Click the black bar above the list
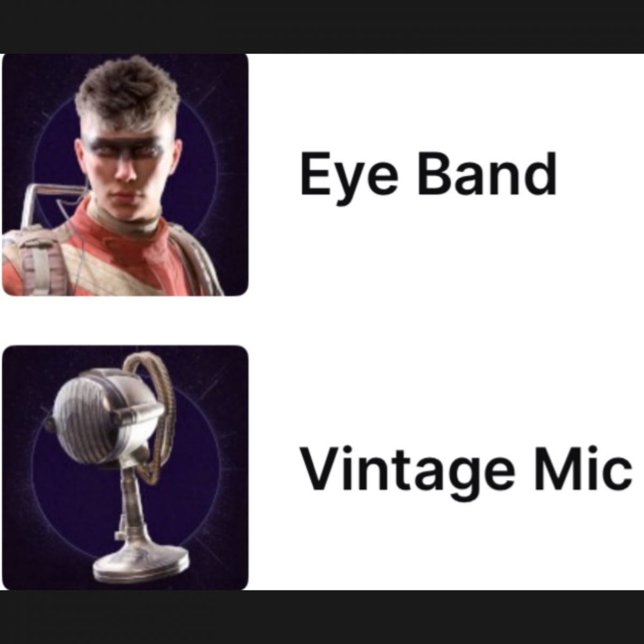644x644 pixels. click(322, 26)
